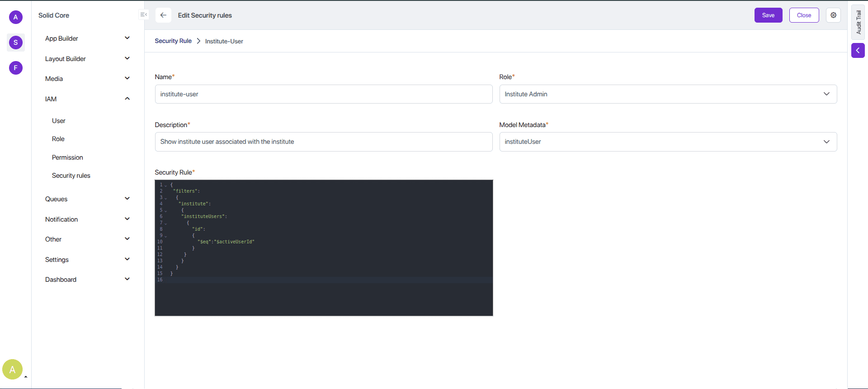868x389 pixels.
Task: Expand the Settings menu
Action: pyautogui.click(x=87, y=260)
